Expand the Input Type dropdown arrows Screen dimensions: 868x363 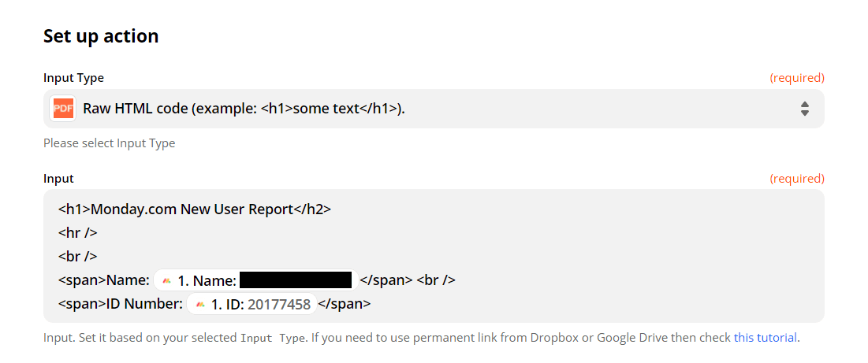coord(804,109)
